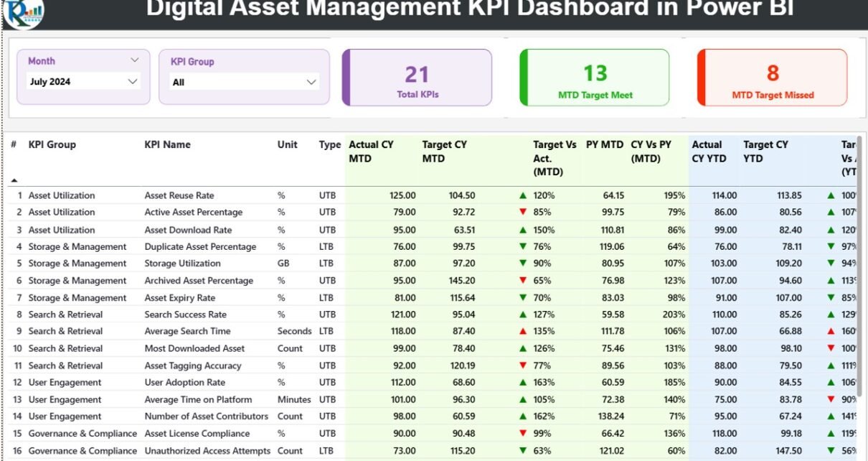Screen dimensions: 868x461
Task: Sort by Actual CY MTD column header
Action: 371,152
